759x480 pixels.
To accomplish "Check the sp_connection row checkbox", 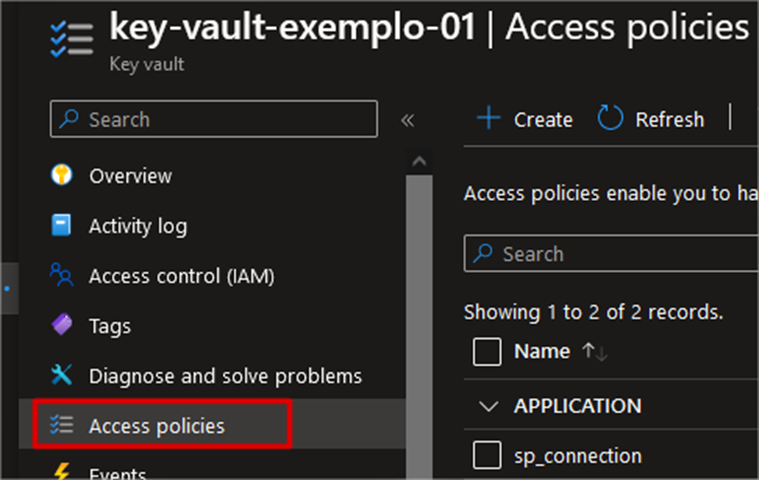I will (x=487, y=455).
